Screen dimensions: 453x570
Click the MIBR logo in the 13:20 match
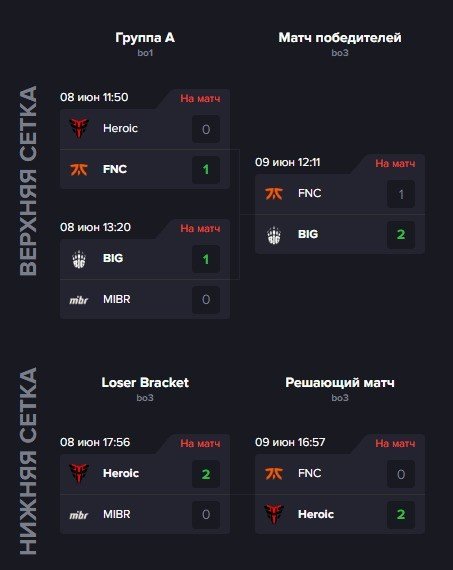tap(79, 300)
